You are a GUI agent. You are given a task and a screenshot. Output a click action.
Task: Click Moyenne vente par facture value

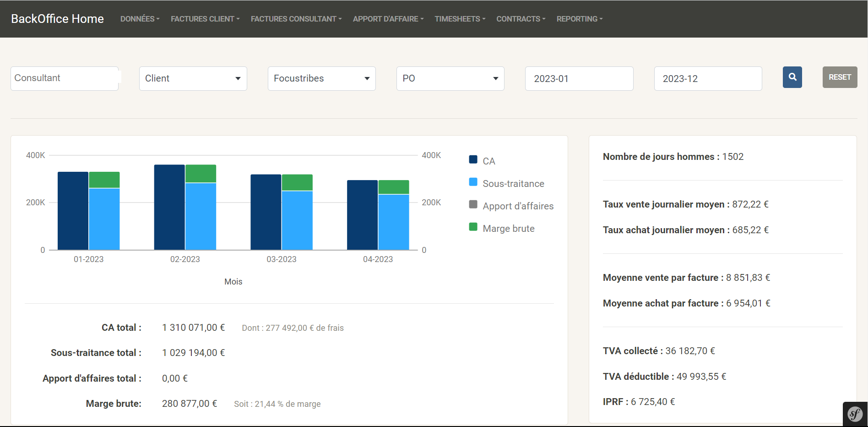coord(748,278)
